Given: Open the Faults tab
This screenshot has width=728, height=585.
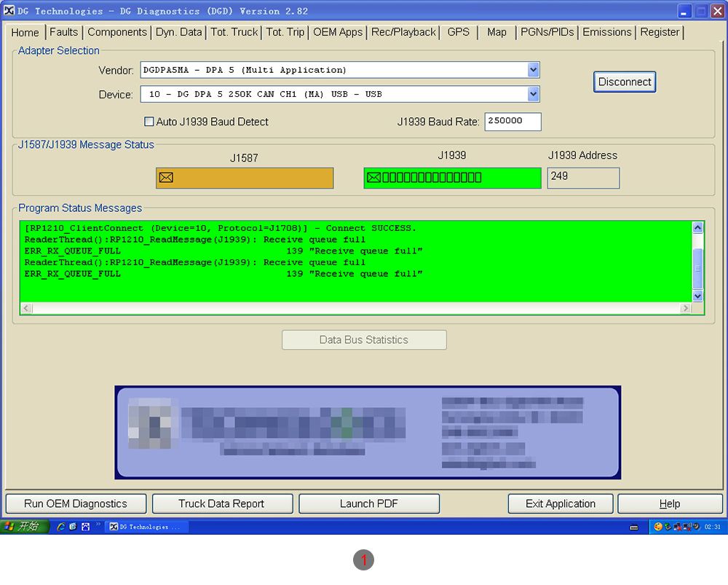Looking at the screenshot, I should click(63, 32).
